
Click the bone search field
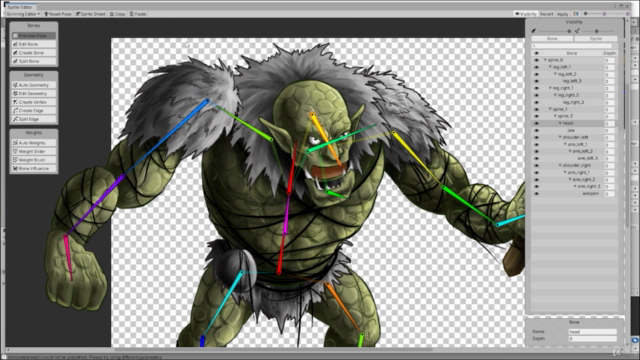(x=571, y=46)
